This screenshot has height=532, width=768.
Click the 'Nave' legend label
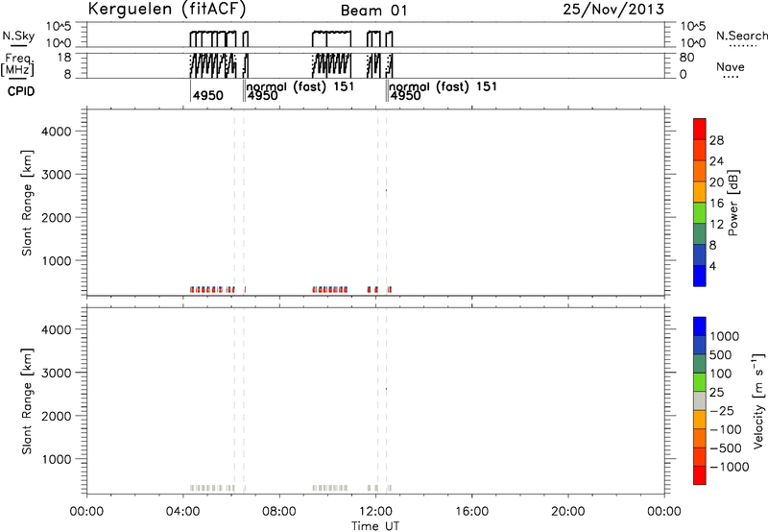click(730, 67)
